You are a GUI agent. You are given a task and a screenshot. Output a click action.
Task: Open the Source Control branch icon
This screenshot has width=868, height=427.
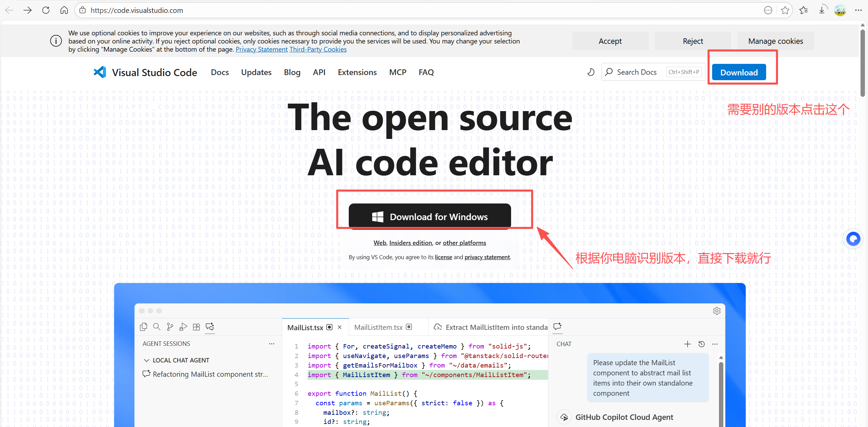(x=170, y=327)
